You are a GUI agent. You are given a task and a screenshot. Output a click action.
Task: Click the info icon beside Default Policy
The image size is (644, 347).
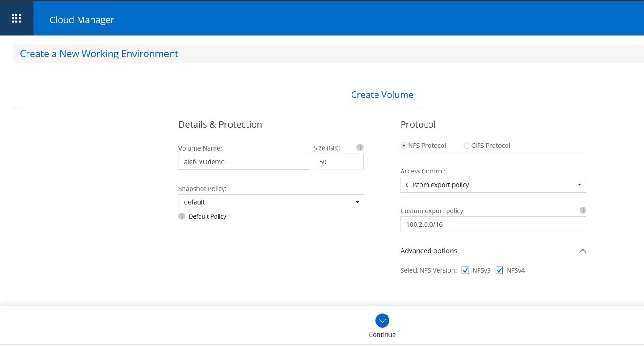182,216
